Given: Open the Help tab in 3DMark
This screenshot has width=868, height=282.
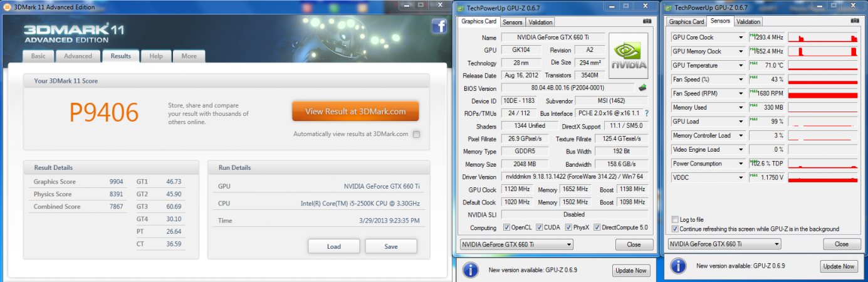Looking at the screenshot, I should pyautogui.click(x=156, y=56).
